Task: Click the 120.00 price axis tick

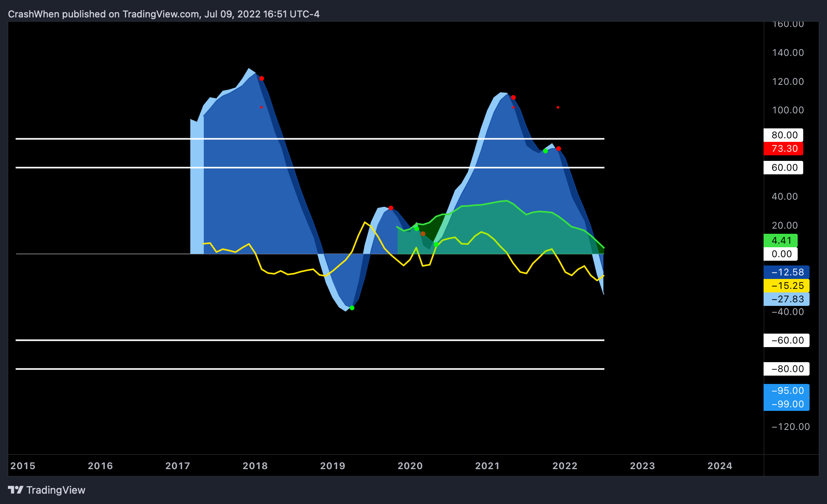Action: click(788, 82)
